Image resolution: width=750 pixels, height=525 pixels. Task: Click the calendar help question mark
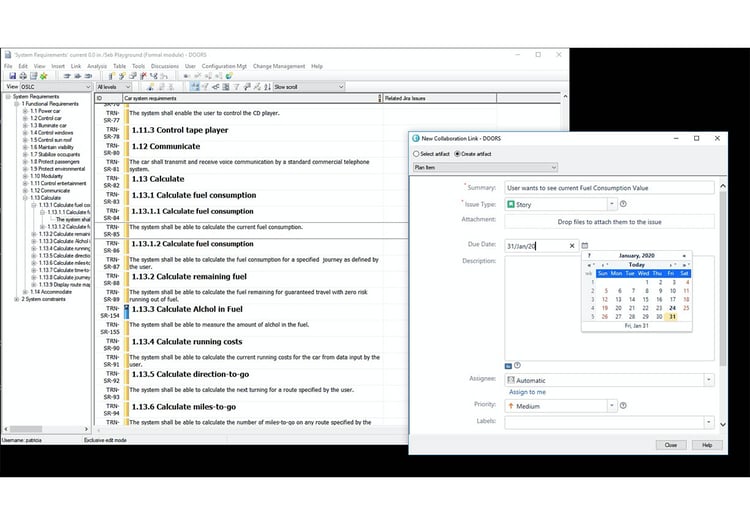589,256
